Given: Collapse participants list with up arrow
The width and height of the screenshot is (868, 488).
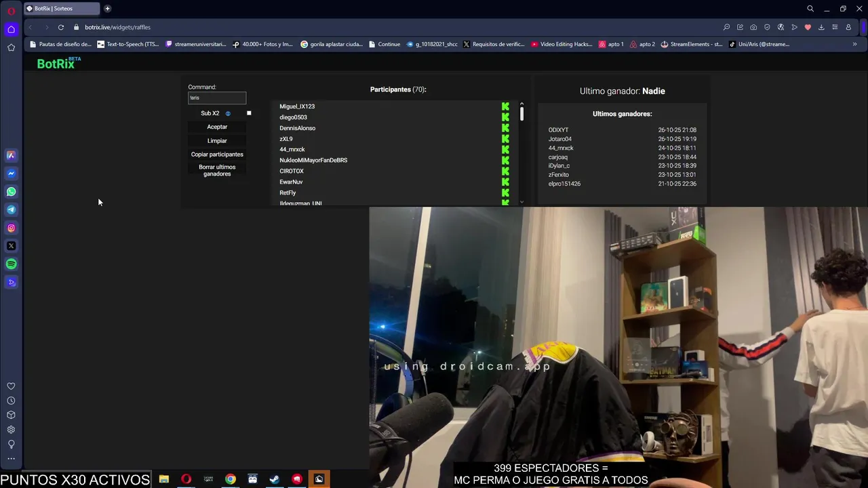Looking at the screenshot, I should click(521, 103).
